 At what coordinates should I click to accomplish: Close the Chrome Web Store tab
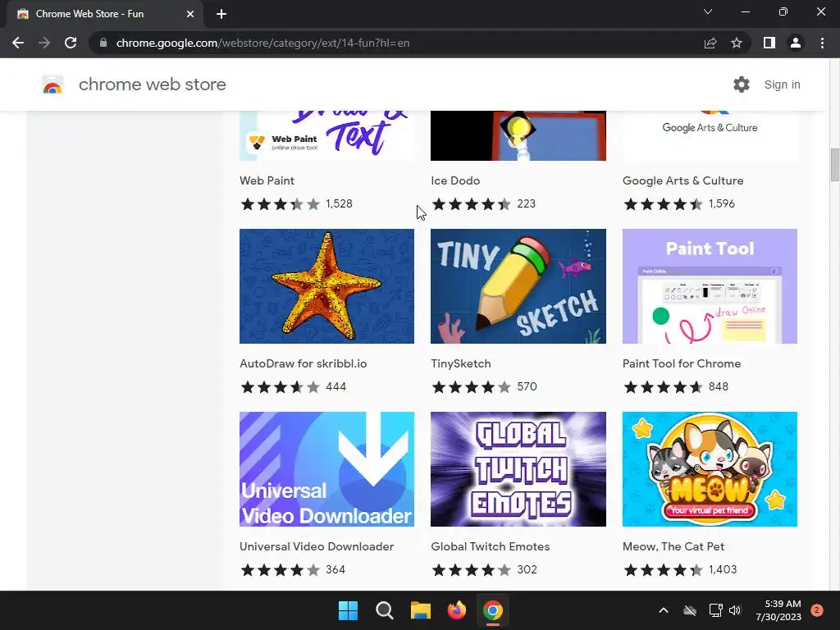[x=190, y=14]
